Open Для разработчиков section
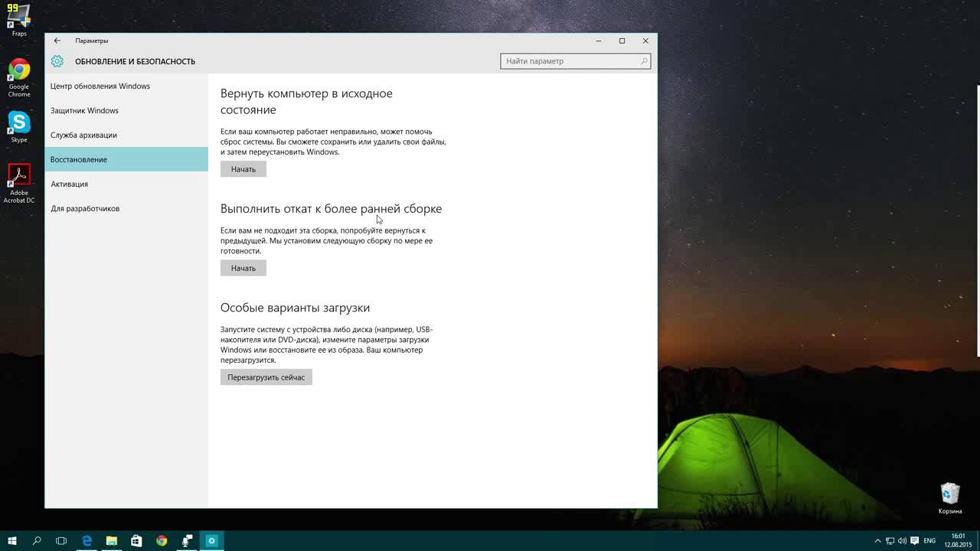This screenshot has width=980, height=551. point(126,208)
